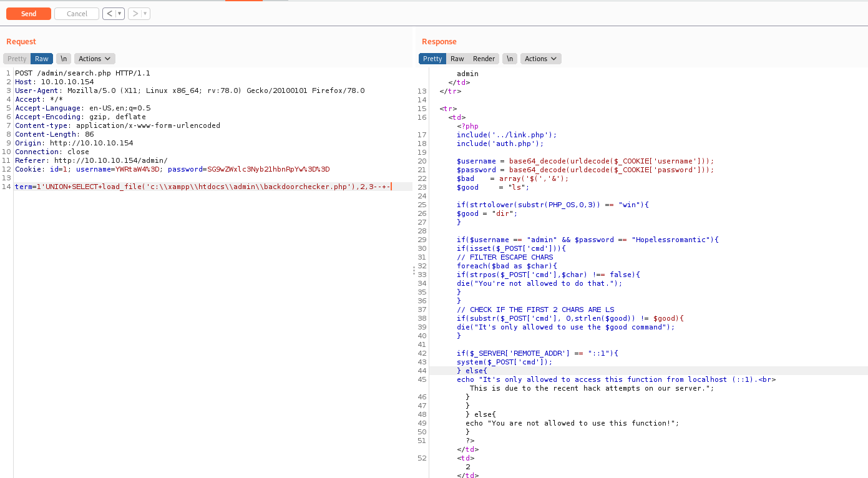Click the Accept: */* header line
868x478 pixels.
[39, 99]
